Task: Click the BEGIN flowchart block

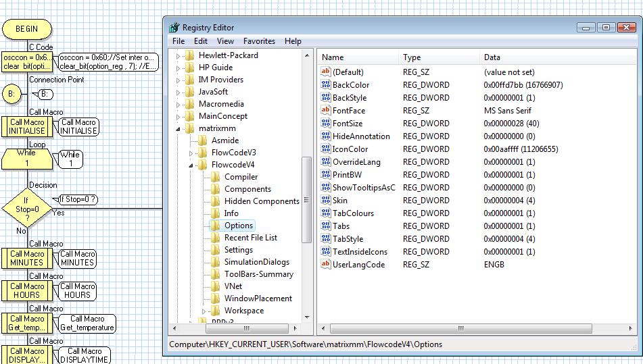Action: pyautogui.click(x=26, y=29)
